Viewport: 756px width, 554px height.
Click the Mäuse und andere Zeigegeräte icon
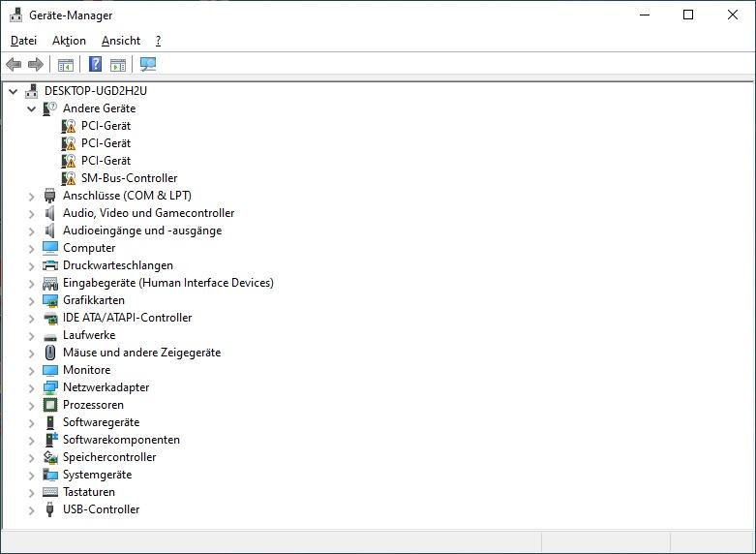(50, 353)
